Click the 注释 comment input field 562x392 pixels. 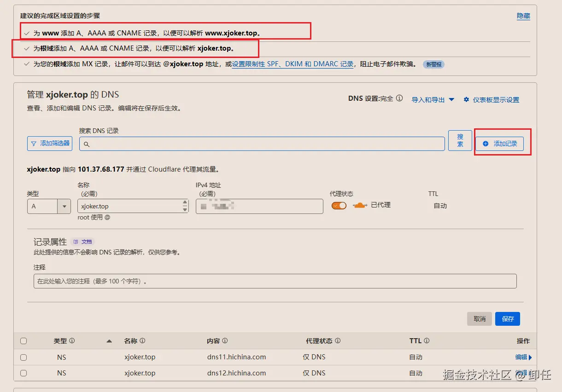pos(275,281)
